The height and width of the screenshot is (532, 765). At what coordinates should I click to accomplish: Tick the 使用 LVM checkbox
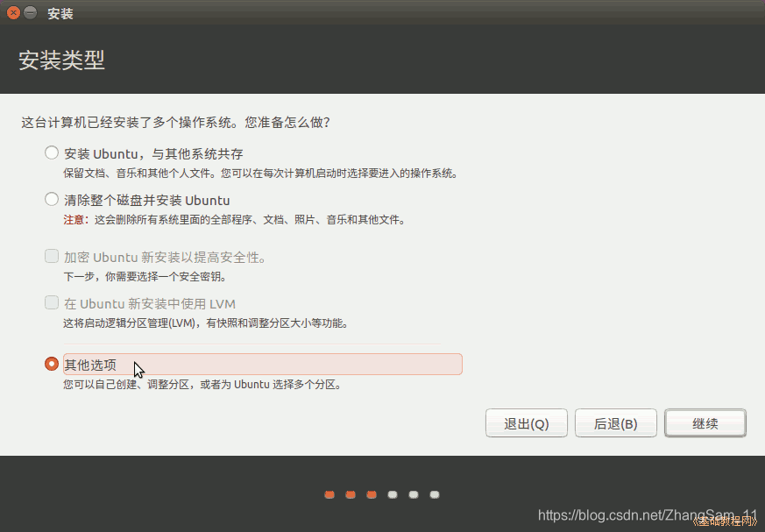[x=52, y=302]
